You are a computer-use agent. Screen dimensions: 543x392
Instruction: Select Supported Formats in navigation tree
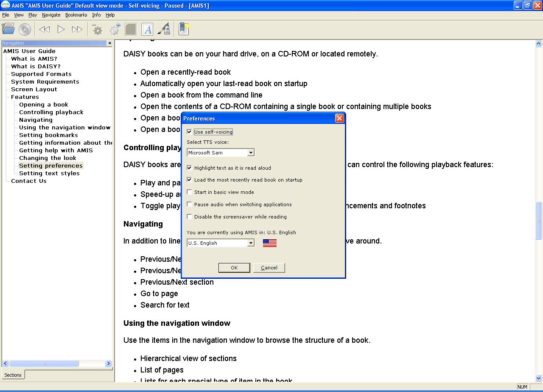(41, 74)
